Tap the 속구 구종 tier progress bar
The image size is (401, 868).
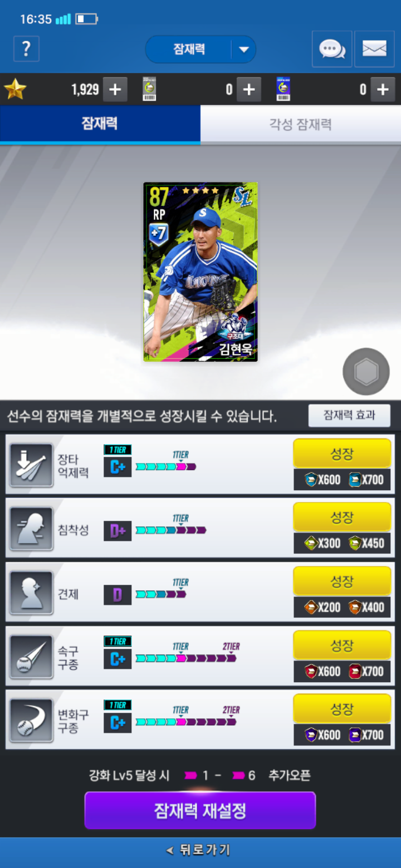pos(186,658)
